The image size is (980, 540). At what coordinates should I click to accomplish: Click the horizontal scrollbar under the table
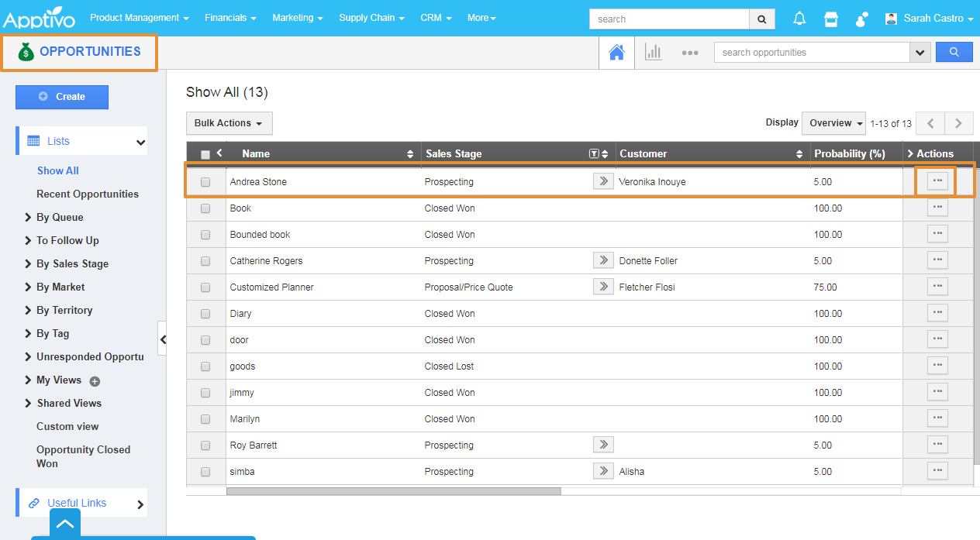pos(393,491)
